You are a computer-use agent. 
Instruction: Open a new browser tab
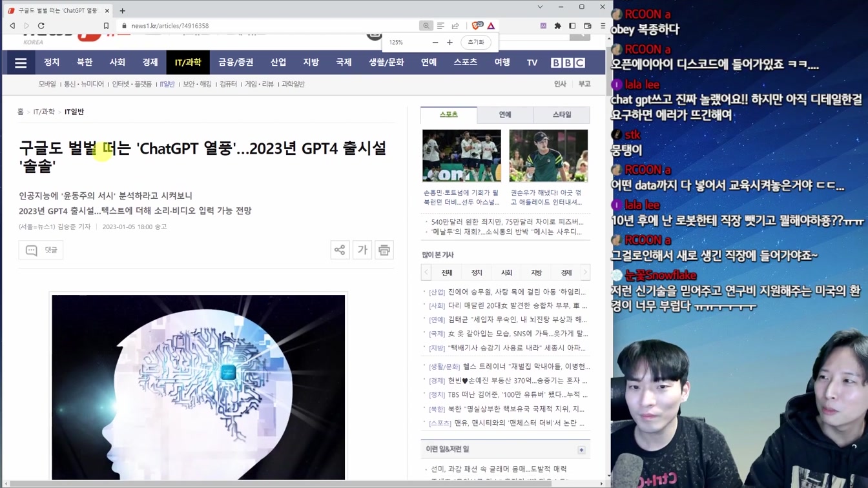coord(122,10)
